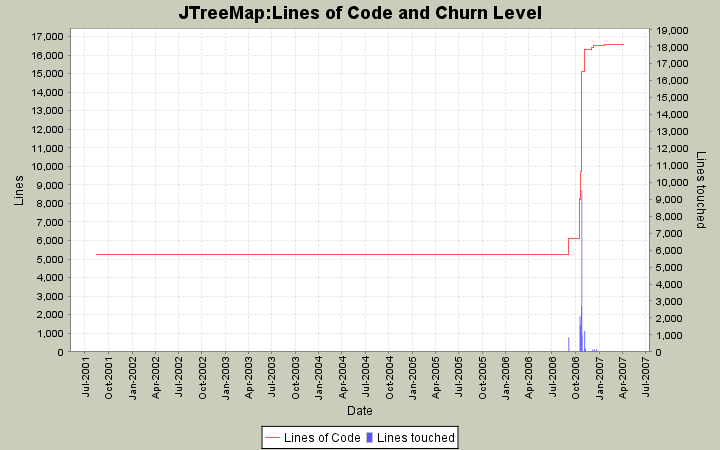Select the red Lines of Code legend swatch

tap(272, 438)
